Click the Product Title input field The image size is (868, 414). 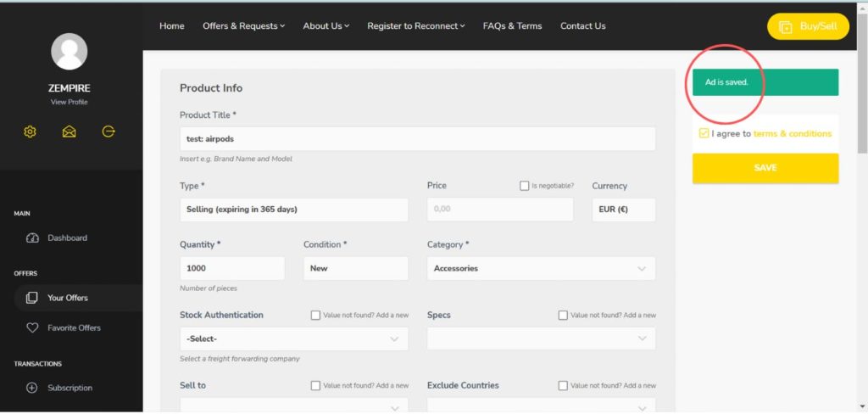point(417,139)
